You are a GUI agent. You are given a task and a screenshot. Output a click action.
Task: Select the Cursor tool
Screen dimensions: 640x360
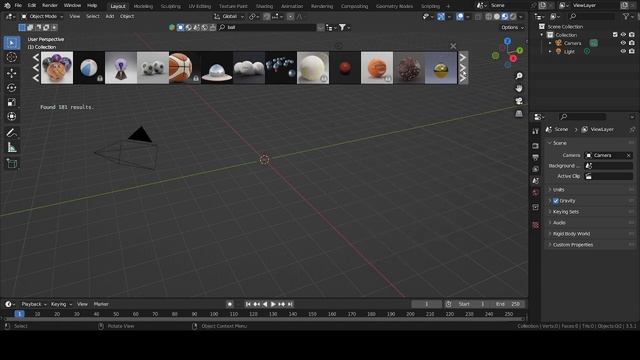(x=12, y=58)
